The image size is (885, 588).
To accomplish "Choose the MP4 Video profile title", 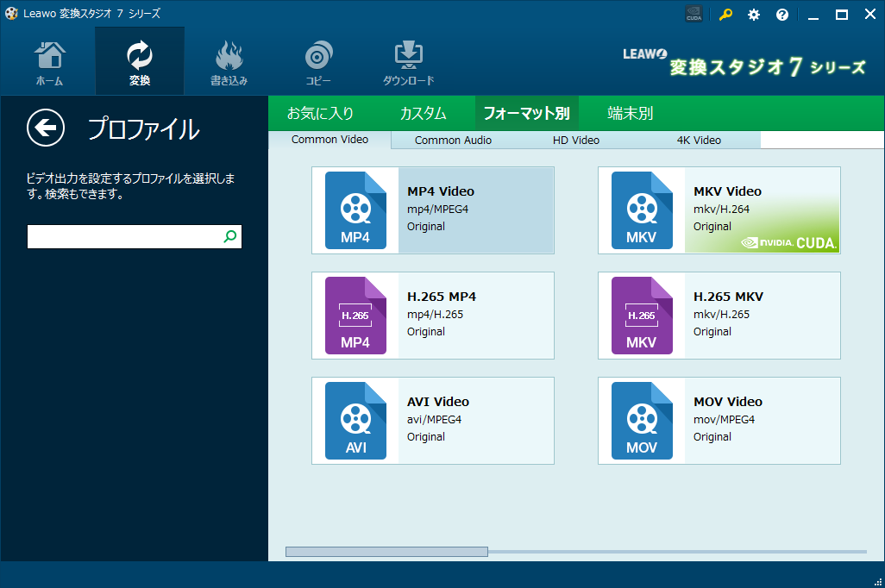I will point(441,191).
